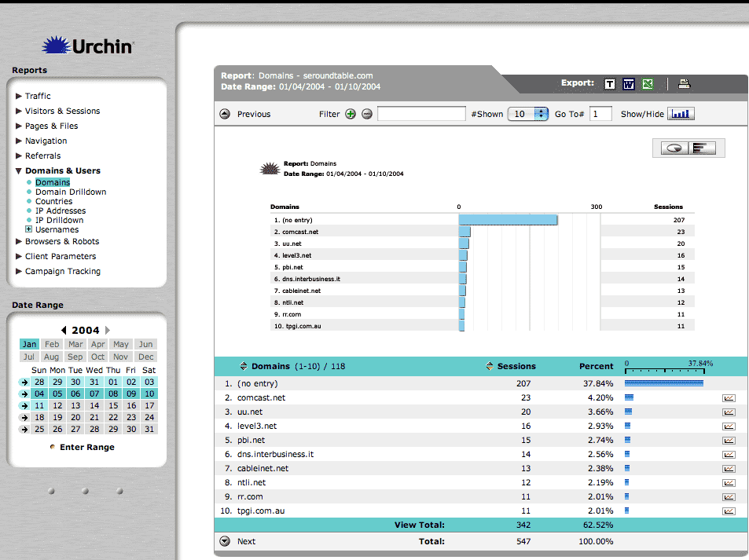Open trend graph for level3.net
The width and height of the screenshot is (749, 560).
pyautogui.click(x=729, y=426)
